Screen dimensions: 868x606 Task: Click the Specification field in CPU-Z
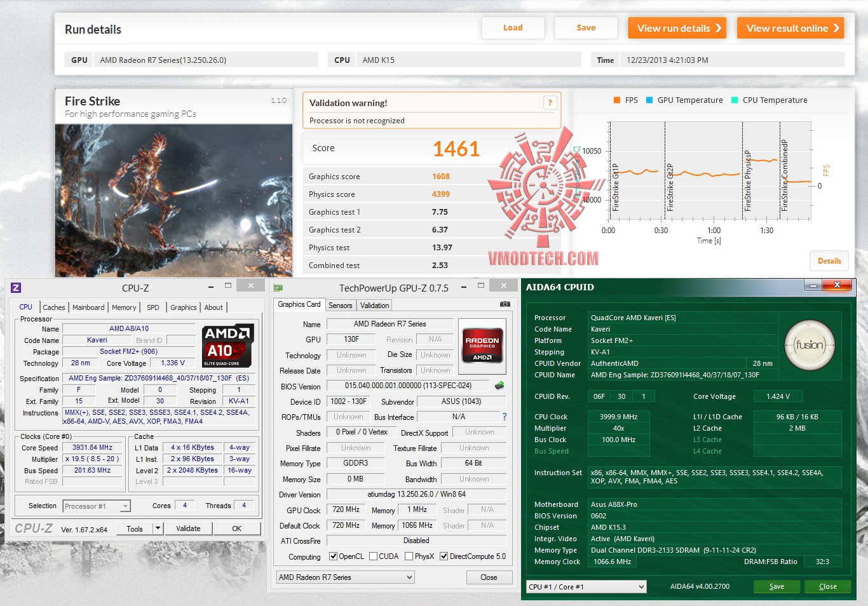[159, 378]
